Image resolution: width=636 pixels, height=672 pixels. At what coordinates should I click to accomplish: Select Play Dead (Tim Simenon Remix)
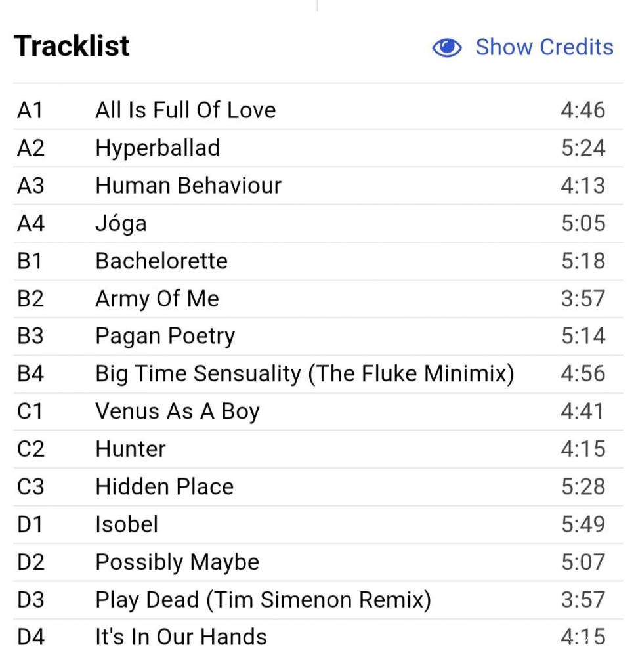coord(264,600)
